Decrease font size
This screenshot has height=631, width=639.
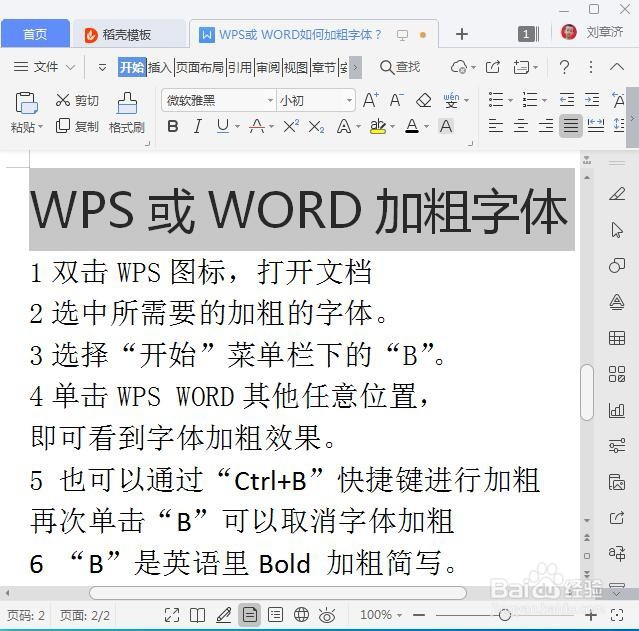coord(397,100)
